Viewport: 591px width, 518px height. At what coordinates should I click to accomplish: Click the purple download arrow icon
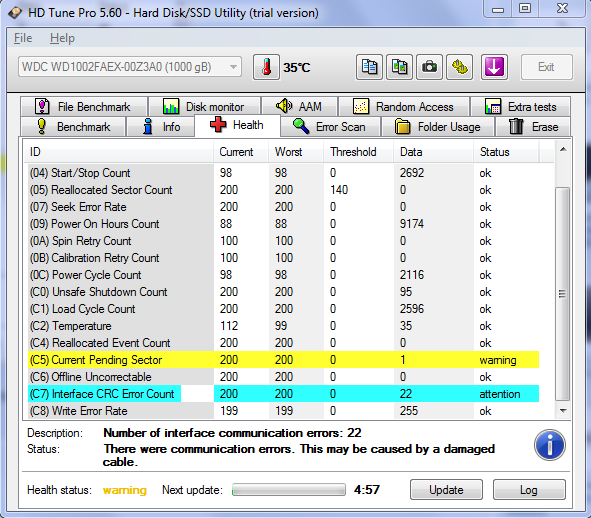(x=494, y=67)
